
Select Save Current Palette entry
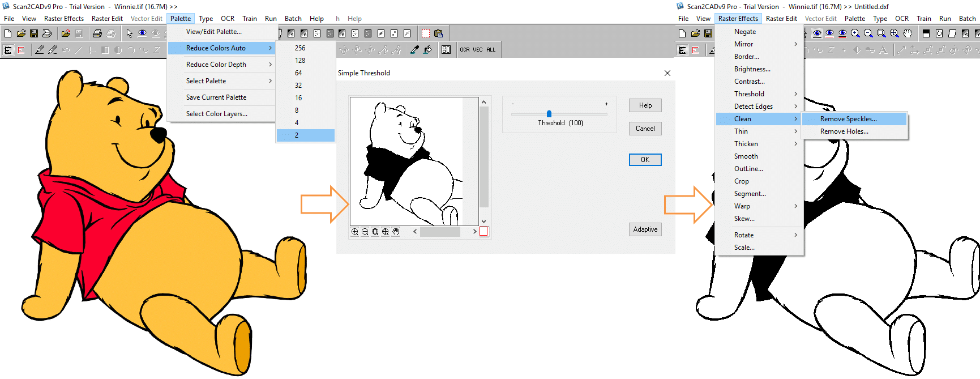[221, 97]
